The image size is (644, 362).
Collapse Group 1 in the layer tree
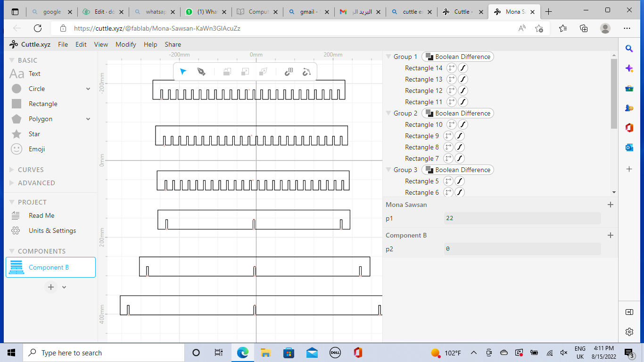388,57
